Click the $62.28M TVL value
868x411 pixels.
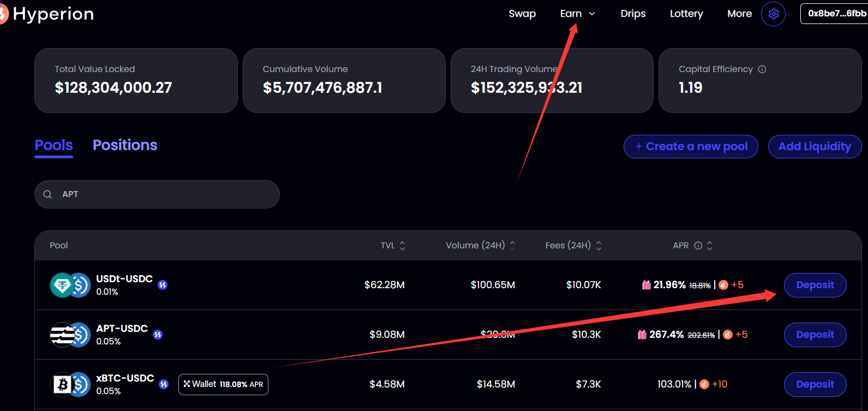pyautogui.click(x=385, y=285)
